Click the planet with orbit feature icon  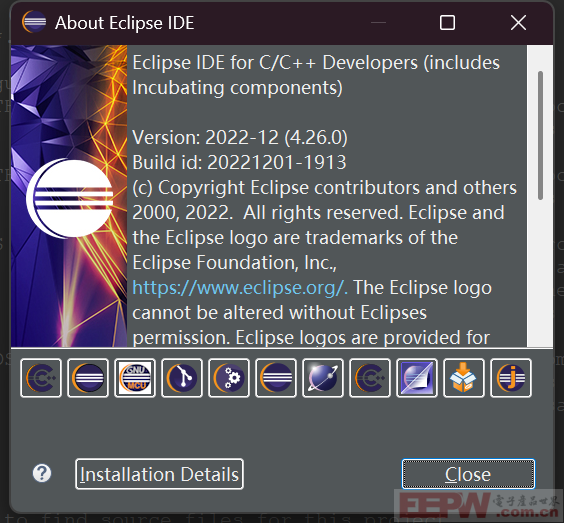pyautogui.click(x=323, y=378)
